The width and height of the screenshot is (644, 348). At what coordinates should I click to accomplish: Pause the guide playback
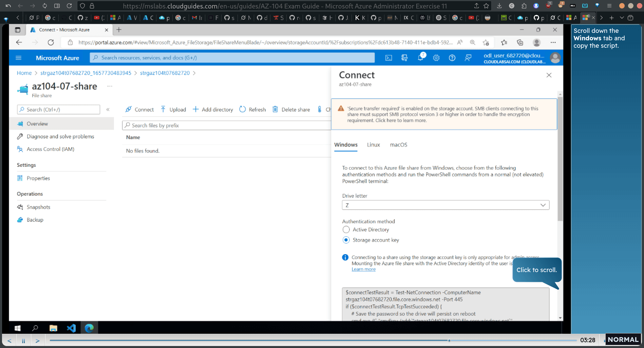[23, 341]
